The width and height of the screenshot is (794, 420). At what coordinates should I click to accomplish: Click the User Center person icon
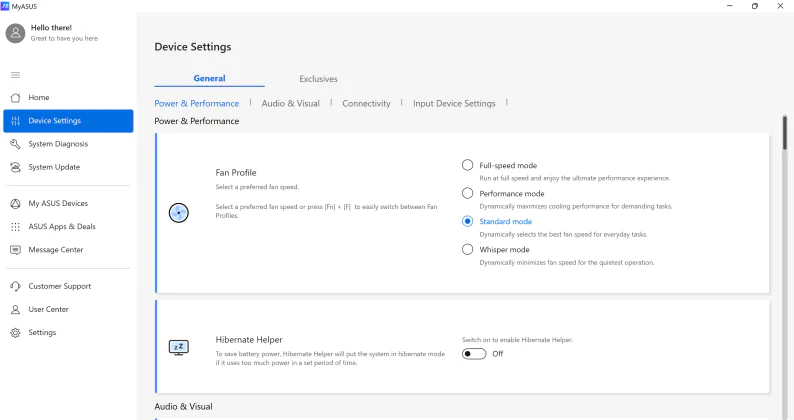[16, 309]
